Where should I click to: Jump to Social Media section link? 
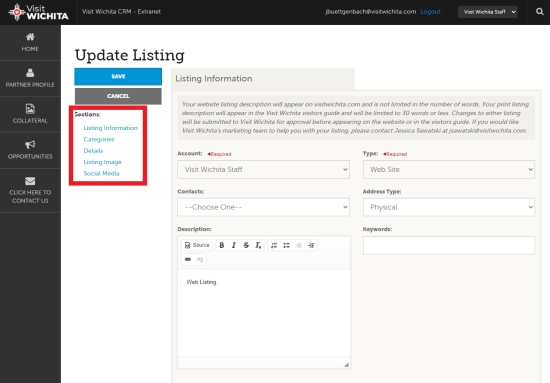pyautogui.click(x=101, y=173)
